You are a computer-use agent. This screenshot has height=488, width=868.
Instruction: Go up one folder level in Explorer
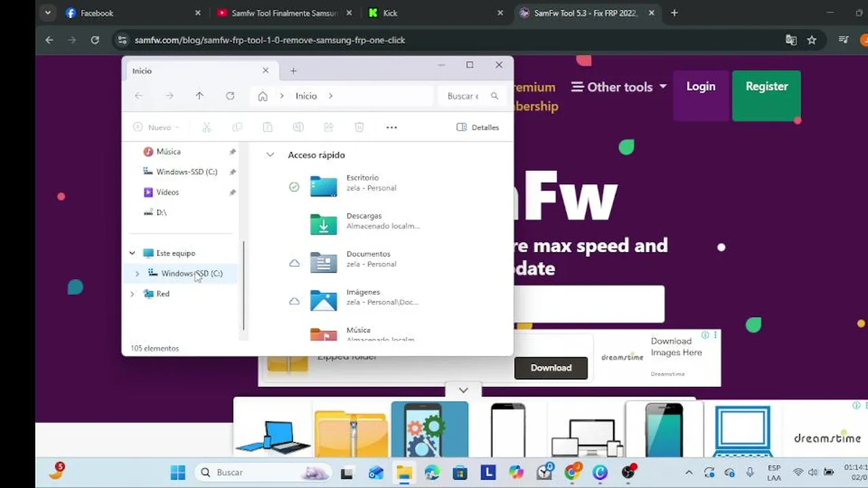pos(199,96)
